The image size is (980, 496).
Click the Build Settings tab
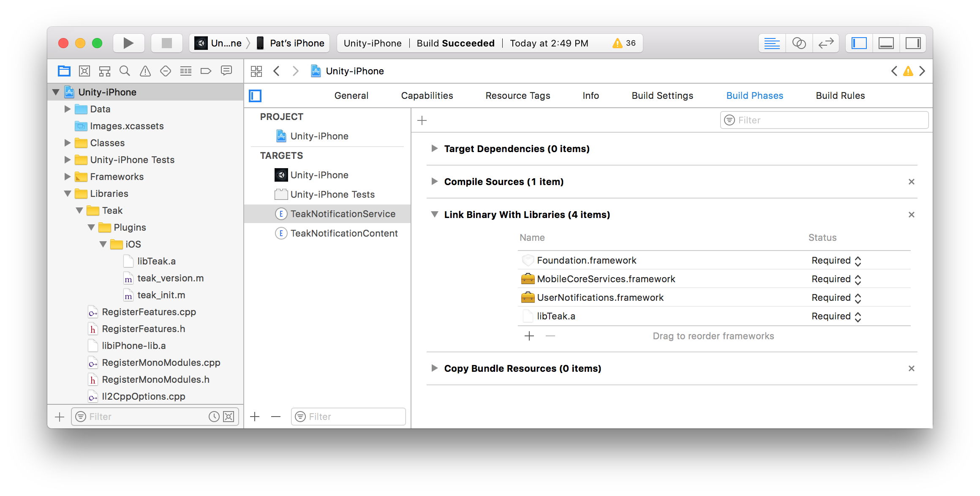click(x=662, y=95)
